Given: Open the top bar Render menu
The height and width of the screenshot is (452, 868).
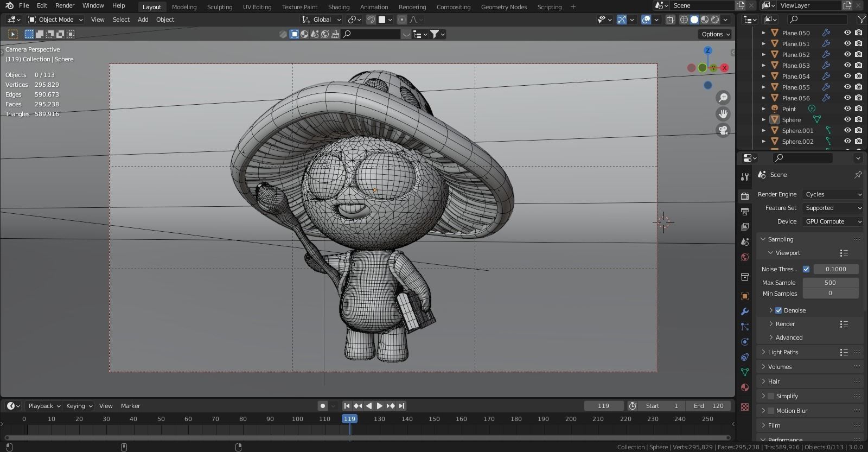Looking at the screenshot, I should [x=65, y=5].
